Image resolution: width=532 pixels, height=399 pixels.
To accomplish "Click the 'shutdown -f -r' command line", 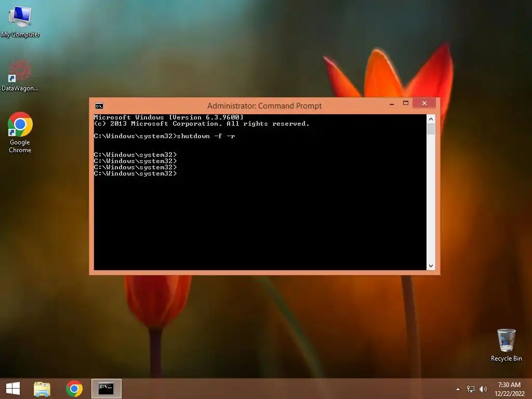I will [x=164, y=136].
